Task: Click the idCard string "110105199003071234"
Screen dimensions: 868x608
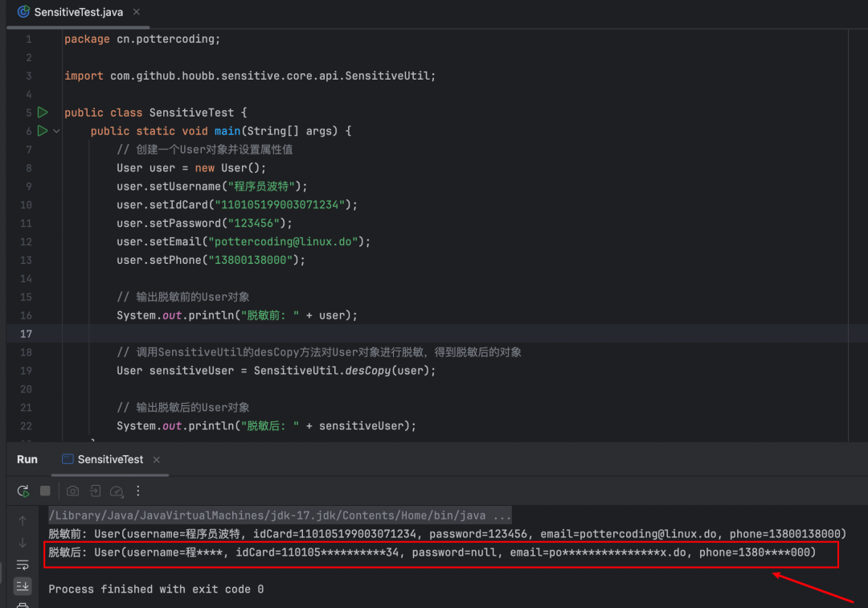Action: point(280,205)
